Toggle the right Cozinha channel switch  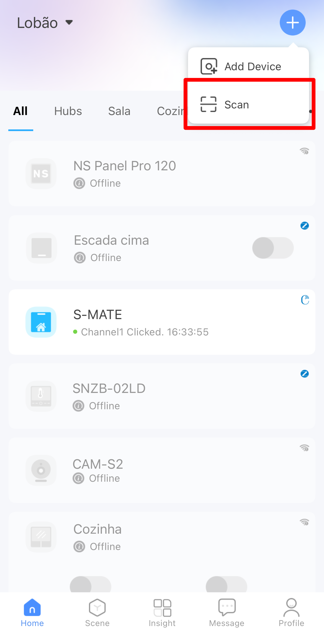point(227,584)
